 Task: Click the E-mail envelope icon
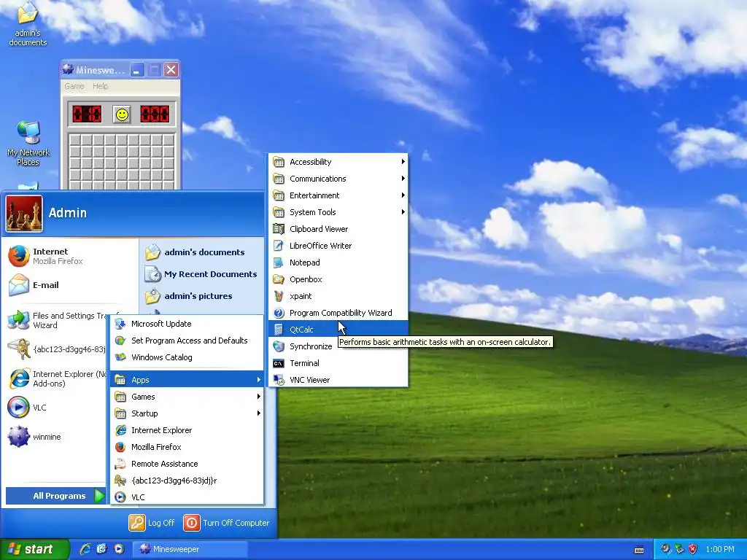(18, 285)
